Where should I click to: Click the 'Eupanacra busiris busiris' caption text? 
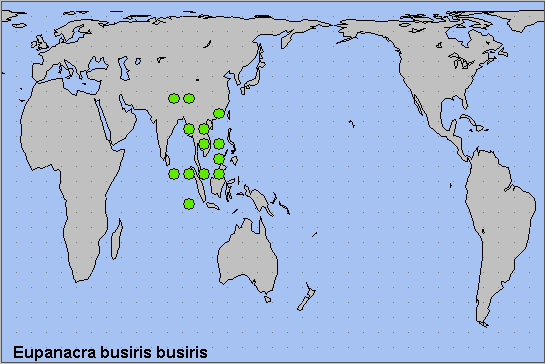110,352
